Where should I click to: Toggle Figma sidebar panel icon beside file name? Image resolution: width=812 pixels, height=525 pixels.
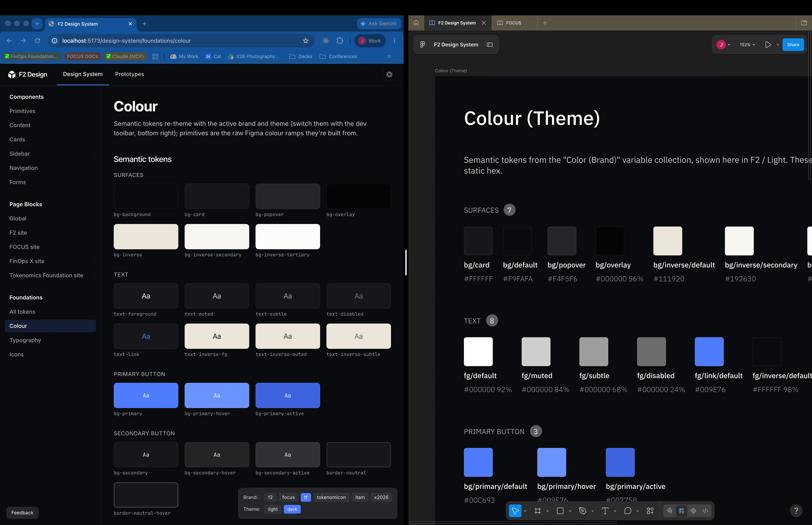(x=490, y=45)
